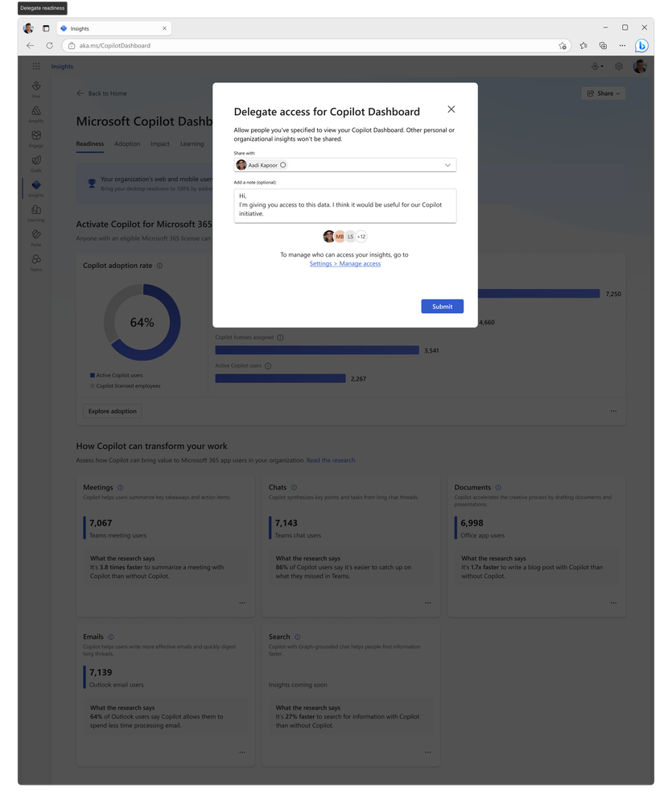Click the MB avatar in dialog
This screenshot has width=672, height=804.
[340, 237]
